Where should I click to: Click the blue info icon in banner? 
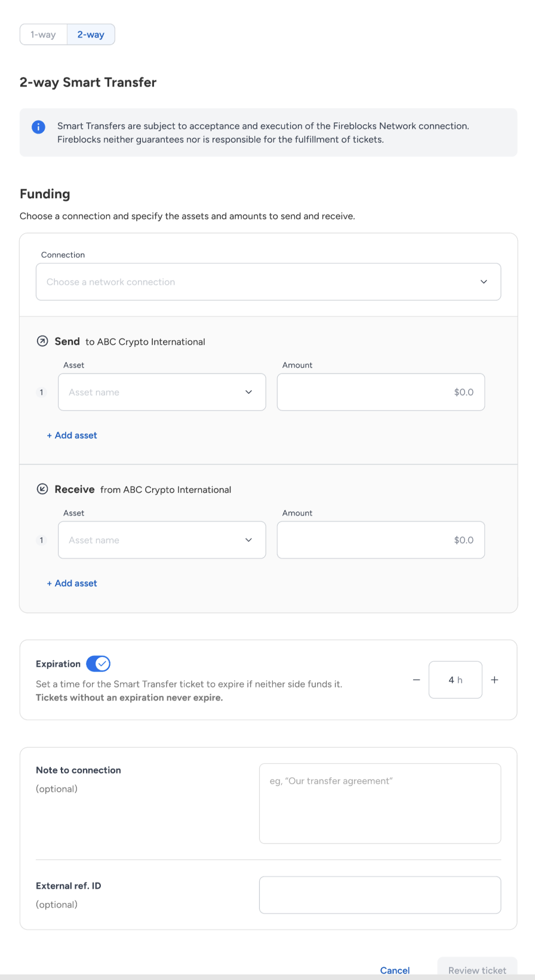38,127
